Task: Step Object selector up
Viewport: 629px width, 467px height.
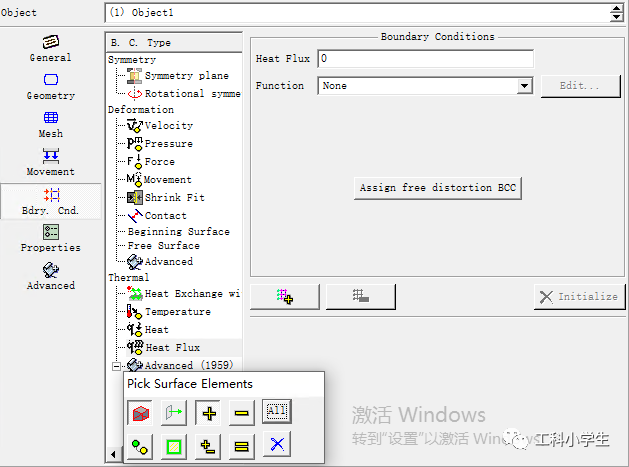Action: [x=617, y=8]
